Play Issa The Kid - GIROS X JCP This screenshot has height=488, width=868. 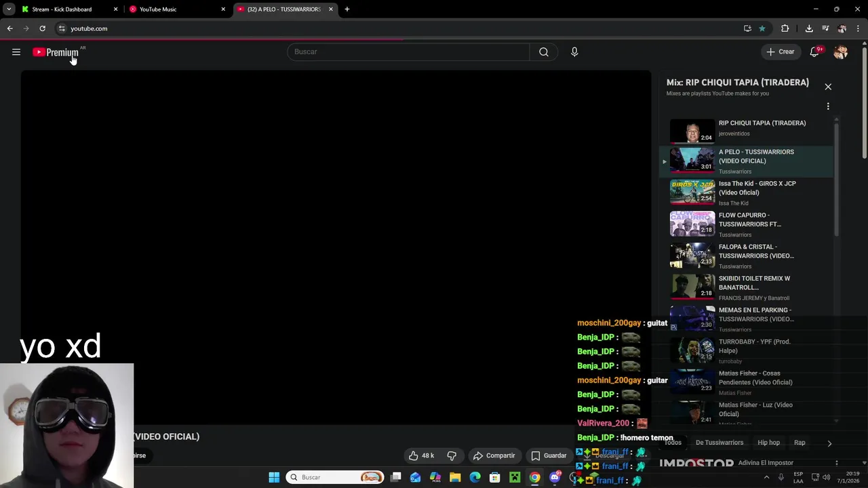pyautogui.click(x=747, y=193)
